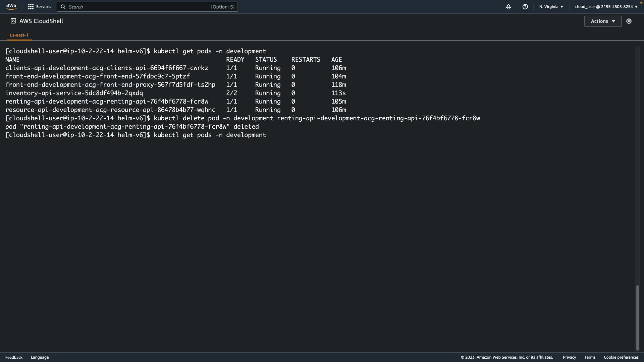Click the Language button in footer
Image resolution: width=644 pixels, height=362 pixels.
[x=40, y=357]
